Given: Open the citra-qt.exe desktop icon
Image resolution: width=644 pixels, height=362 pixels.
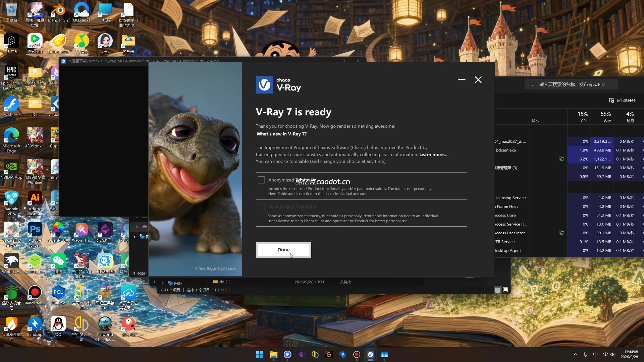Looking at the screenshot, I should pos(58,44).
